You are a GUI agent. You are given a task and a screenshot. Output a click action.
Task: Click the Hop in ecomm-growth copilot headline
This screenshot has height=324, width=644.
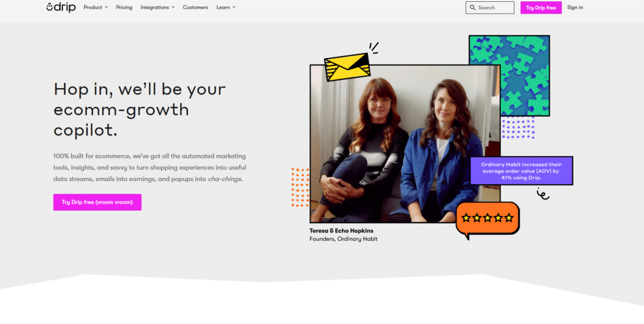coord(140,109)
